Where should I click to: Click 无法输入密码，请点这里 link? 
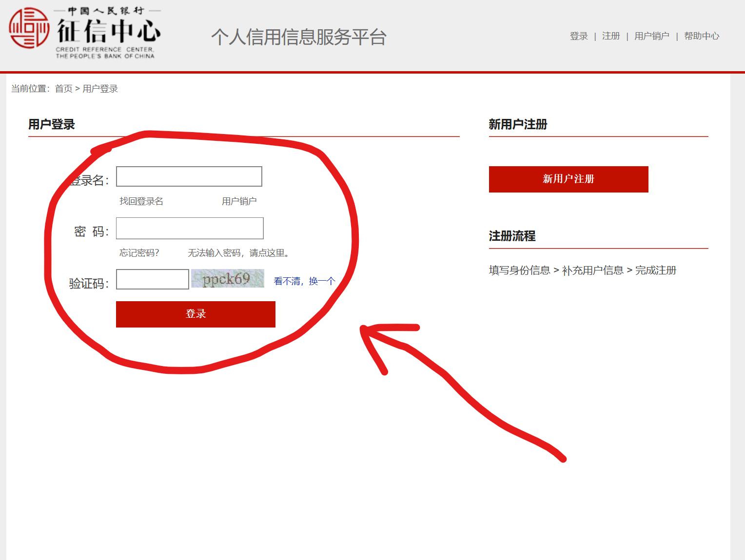(240, 253)
